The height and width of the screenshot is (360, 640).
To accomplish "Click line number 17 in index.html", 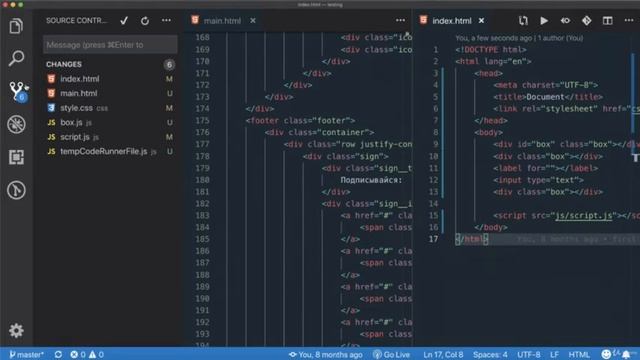I will pos(433,239).
